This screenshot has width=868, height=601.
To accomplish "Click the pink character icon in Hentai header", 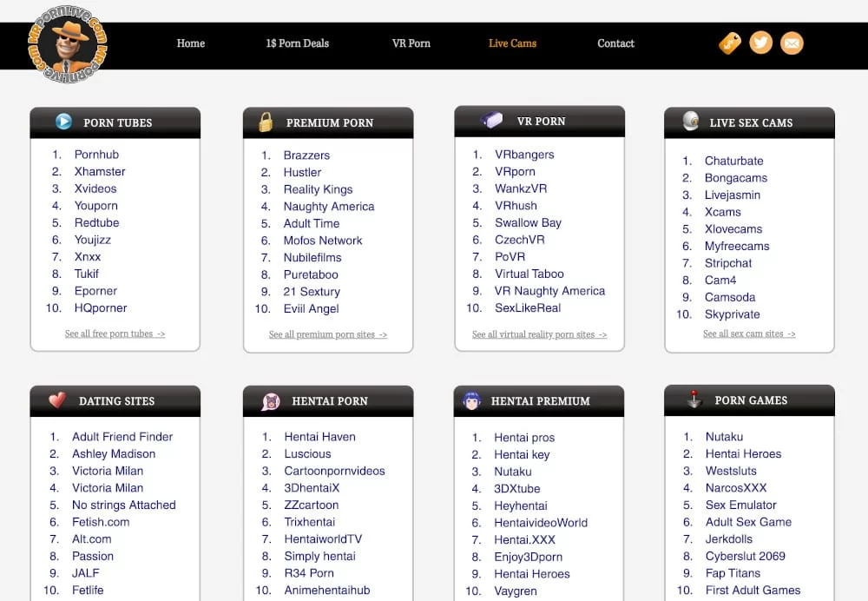I will 271,401.
